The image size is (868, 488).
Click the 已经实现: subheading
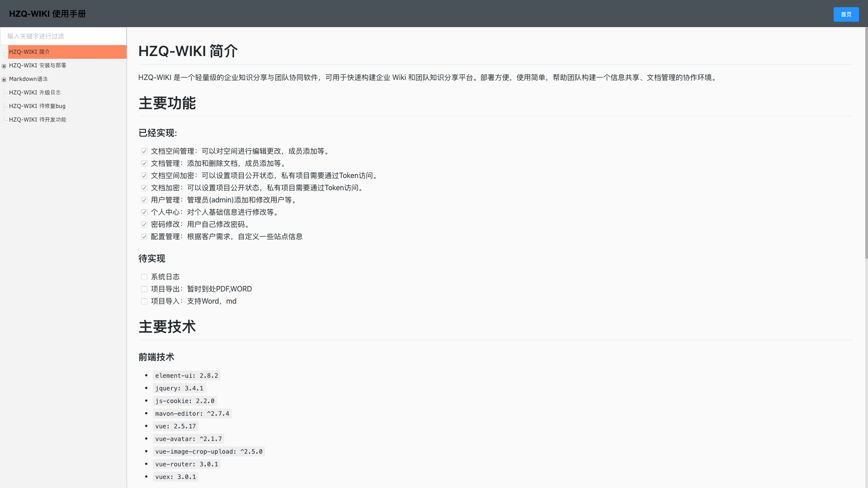click(158, 133)
